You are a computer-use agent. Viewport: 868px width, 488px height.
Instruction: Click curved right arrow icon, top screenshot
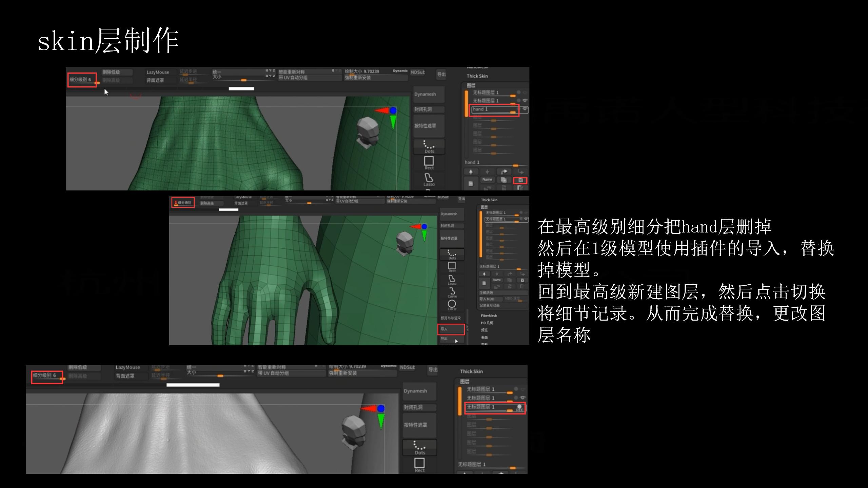coord(504,172)
